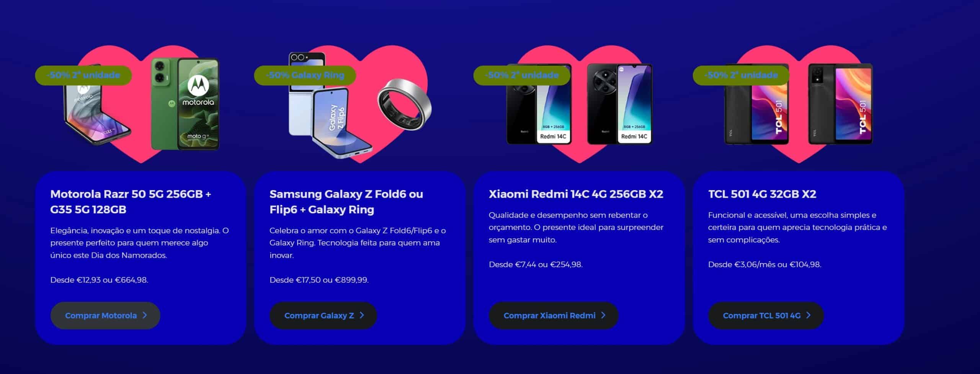Screen dimensions: 980x374
Task: Click the Galaxy Z Flip6 phone image
Action: [329, 105]
